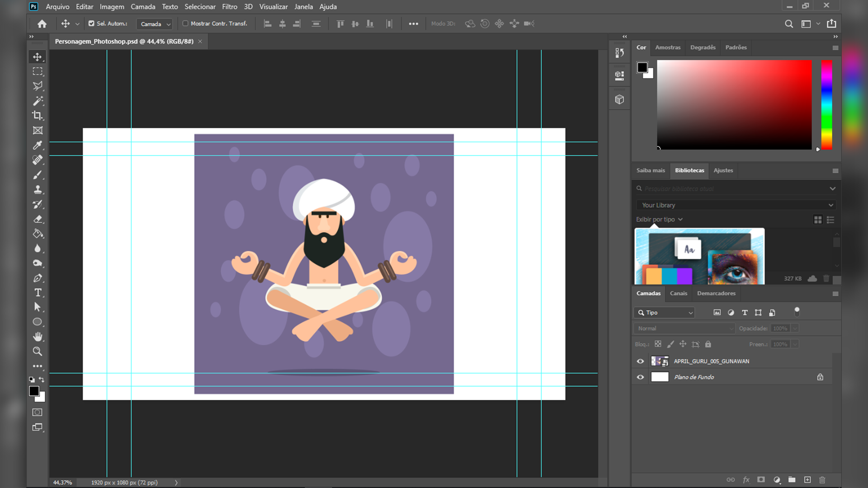Align top edges in options bar
This screenshot has height=488, width=868.
pyautogui.click(x=340, y=24)
